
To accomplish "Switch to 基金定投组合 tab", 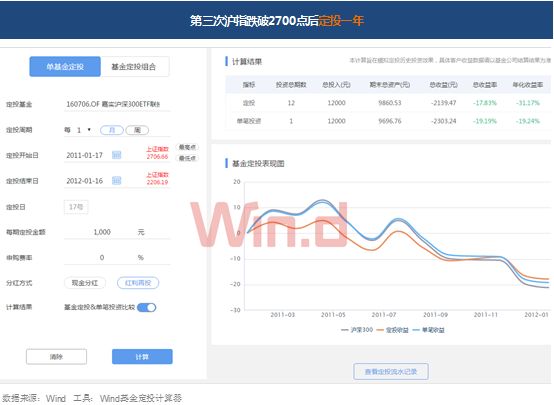I will point(135,66).
